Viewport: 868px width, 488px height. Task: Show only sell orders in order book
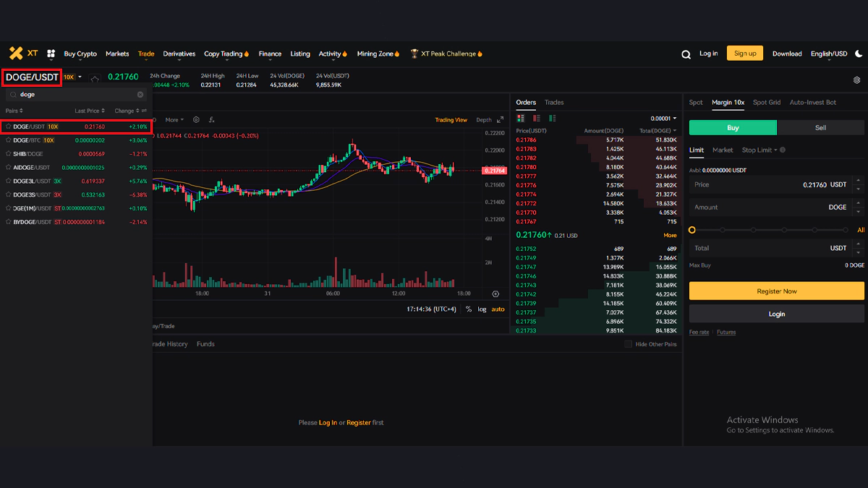(536, 118)
